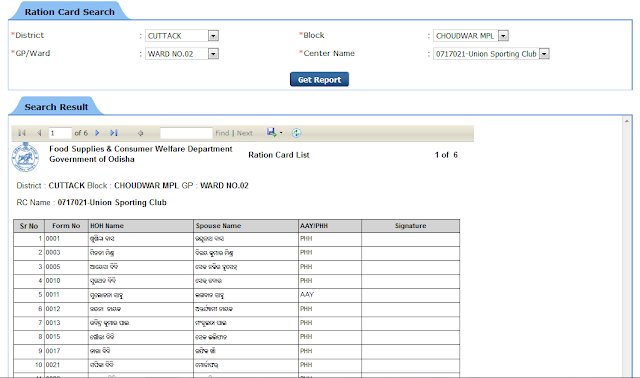Click the current page number field

click(x=60, y=133)
